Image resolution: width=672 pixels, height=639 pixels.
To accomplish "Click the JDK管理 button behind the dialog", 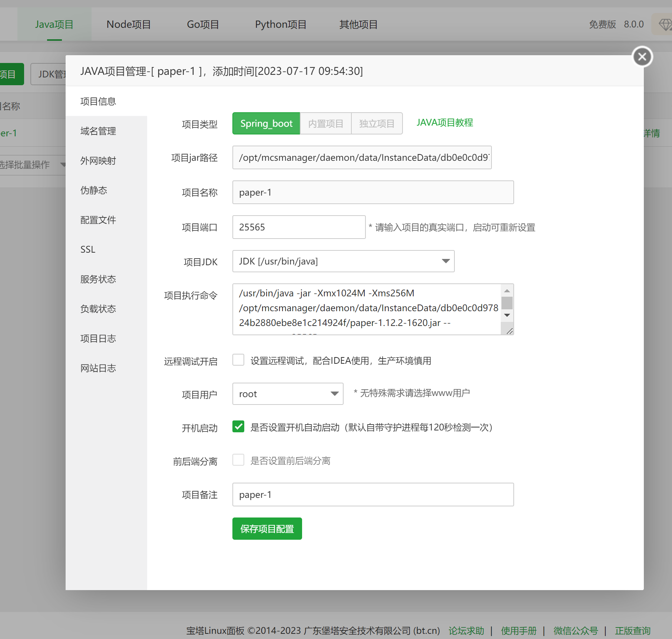I will tap(48, 74).
